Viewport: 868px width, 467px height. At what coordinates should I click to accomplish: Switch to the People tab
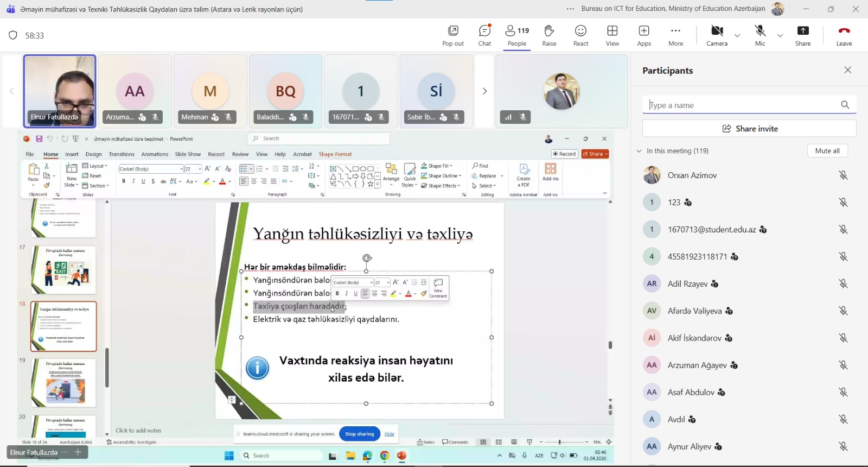click(x=517, y=35)
